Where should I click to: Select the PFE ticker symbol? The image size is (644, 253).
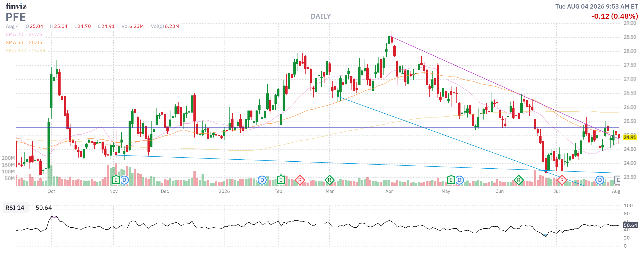click(x=16, y=17)
